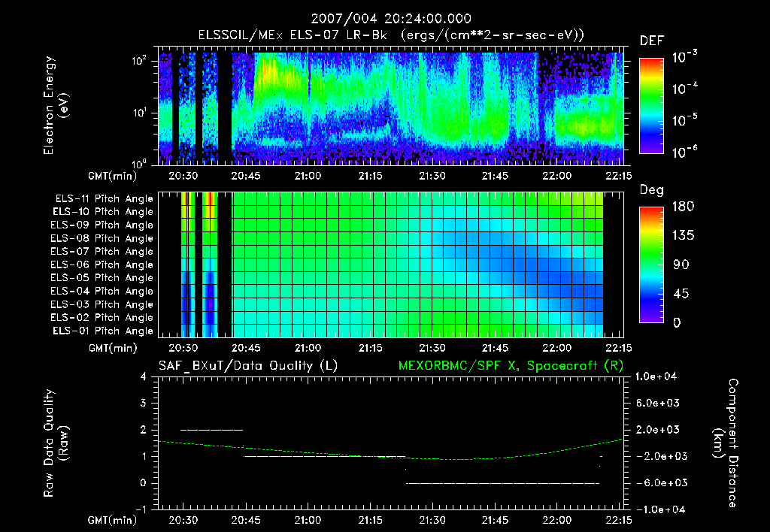This screenshot has width=770, height=532.
Task: Click tick value 3 on the data quality axis
Action: click(x=144, y=403)
